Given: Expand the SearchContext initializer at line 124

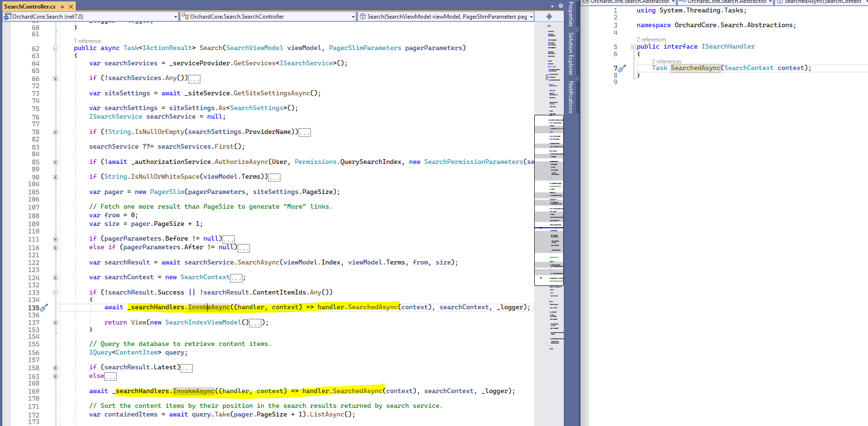Looking at the screenshot, I should 56,278.
